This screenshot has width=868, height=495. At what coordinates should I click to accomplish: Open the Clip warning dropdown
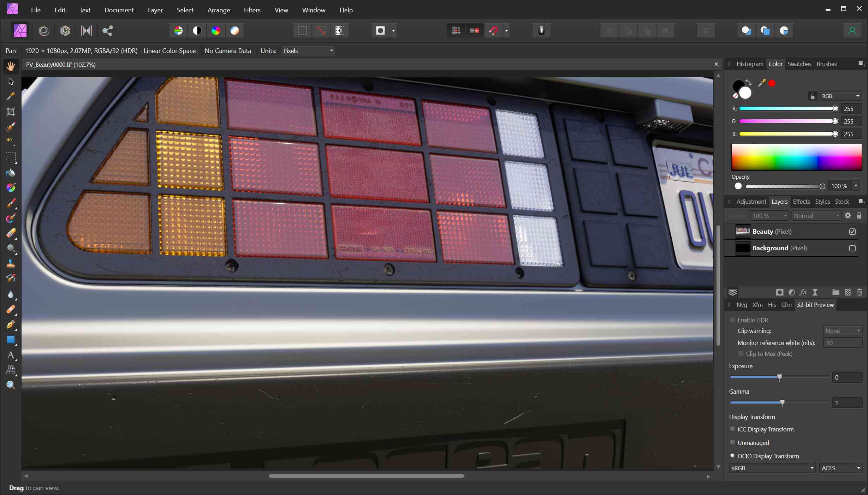point(842,331)
